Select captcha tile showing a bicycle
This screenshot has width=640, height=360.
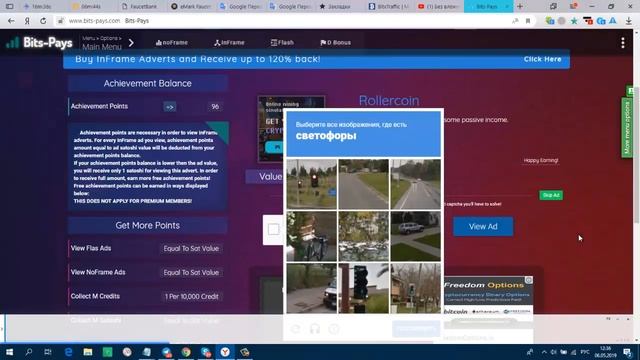click(x=311, y=236)
